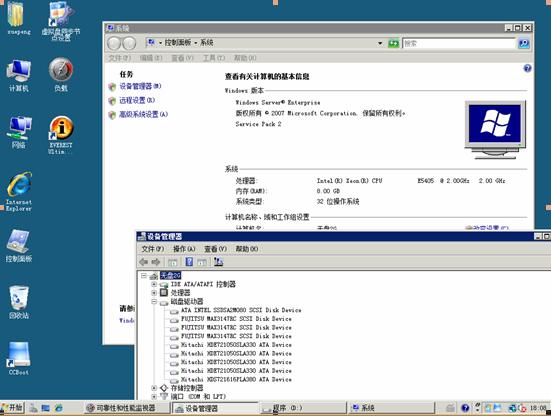
Task: Select the 端口 (COM 和 LPT) tree item
Action: tap(198, 396)
